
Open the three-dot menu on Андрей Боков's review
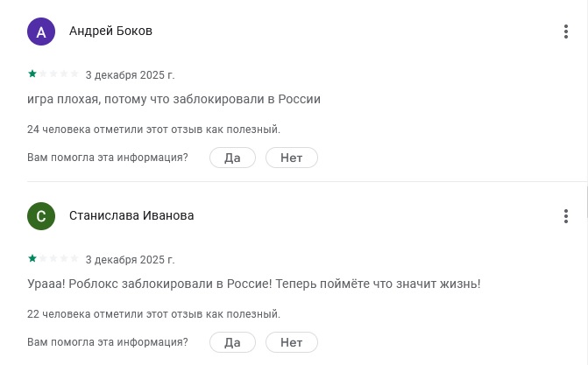point(566,32)
